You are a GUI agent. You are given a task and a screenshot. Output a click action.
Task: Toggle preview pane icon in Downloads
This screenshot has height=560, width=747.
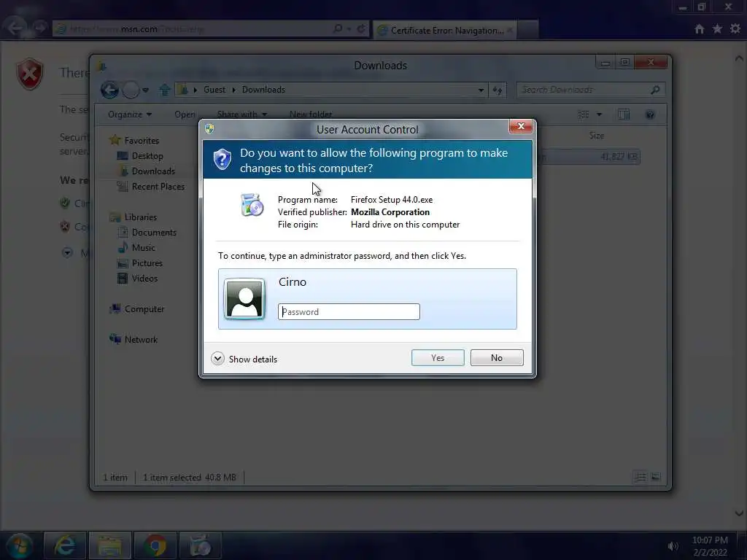click(x=624, y=114)
